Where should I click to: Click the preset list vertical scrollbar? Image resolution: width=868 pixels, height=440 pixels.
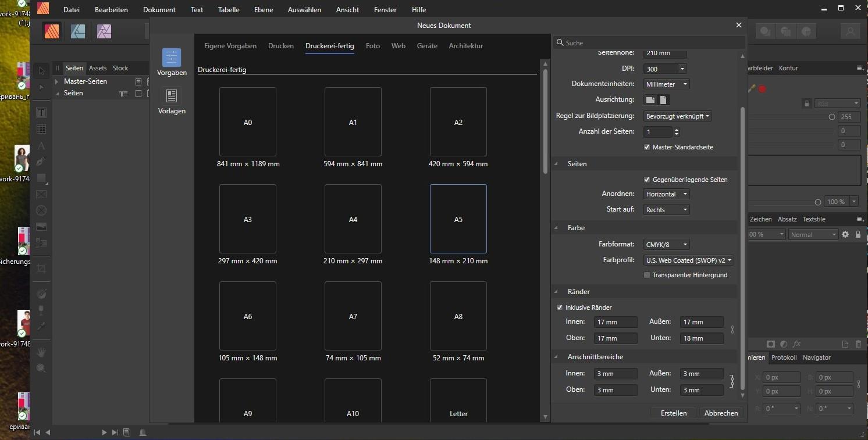pos(545,122)
